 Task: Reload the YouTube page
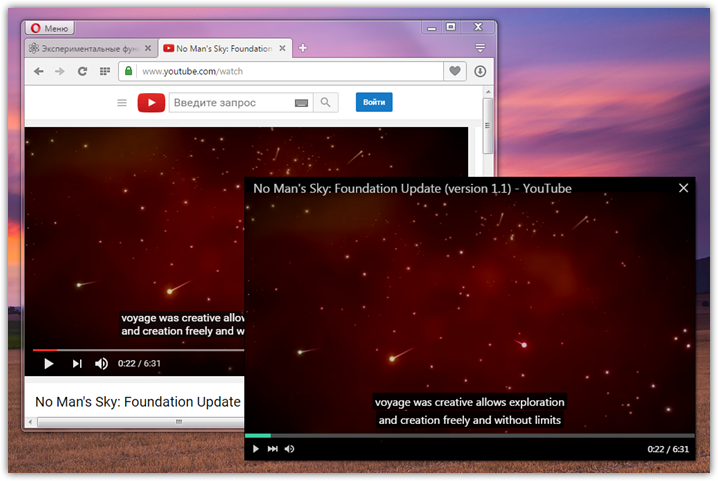pos(82,71)
